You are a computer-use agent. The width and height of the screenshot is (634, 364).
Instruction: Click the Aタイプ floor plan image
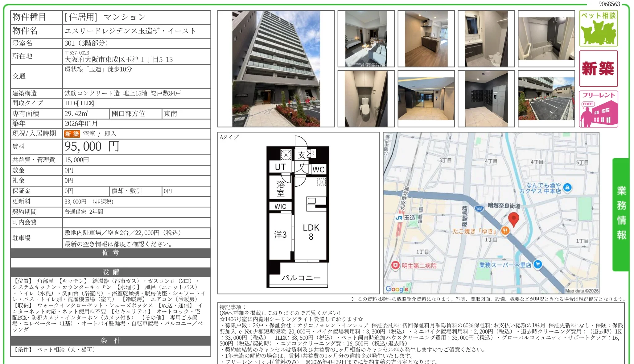click(x=298, y=213)
